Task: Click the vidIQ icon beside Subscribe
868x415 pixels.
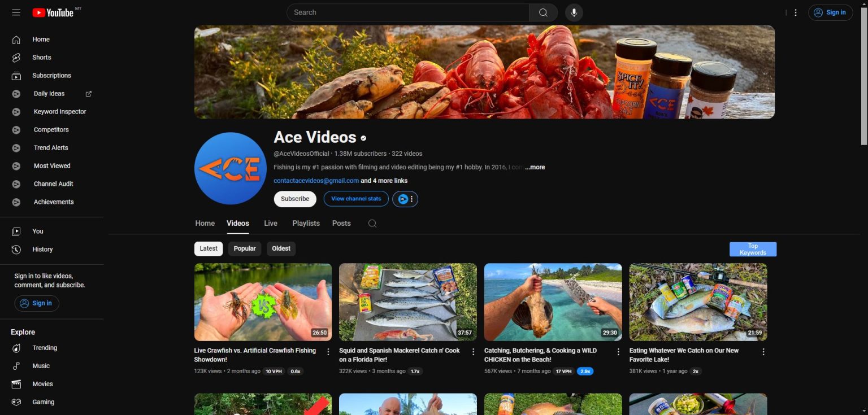Action: coord(402,199)
